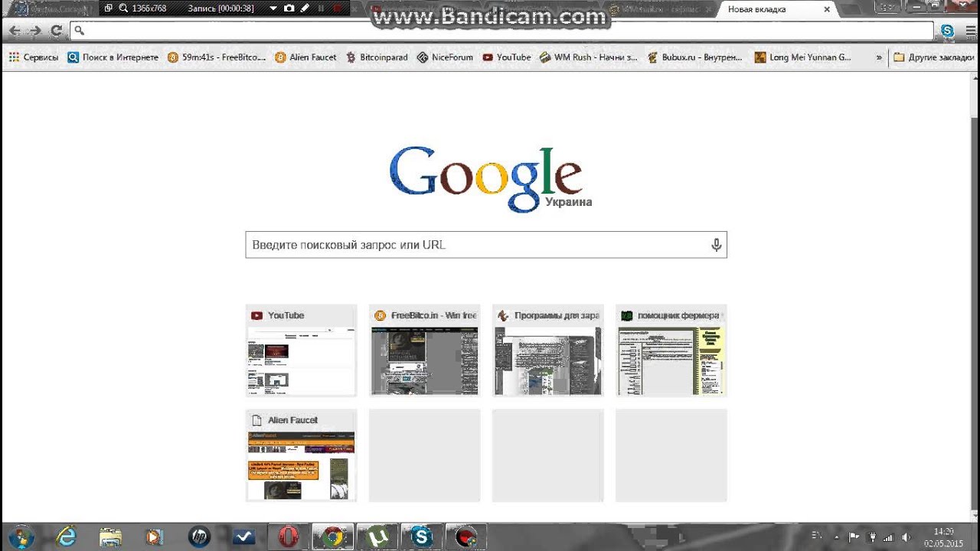Open the Alien Faucet bookmark
This screenshot has height=551, width=980.
[305, 57]
